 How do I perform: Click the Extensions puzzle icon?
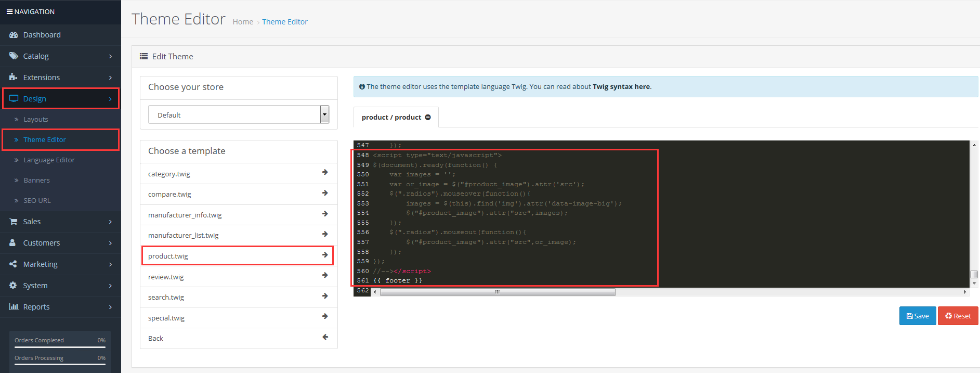point(14,77)
